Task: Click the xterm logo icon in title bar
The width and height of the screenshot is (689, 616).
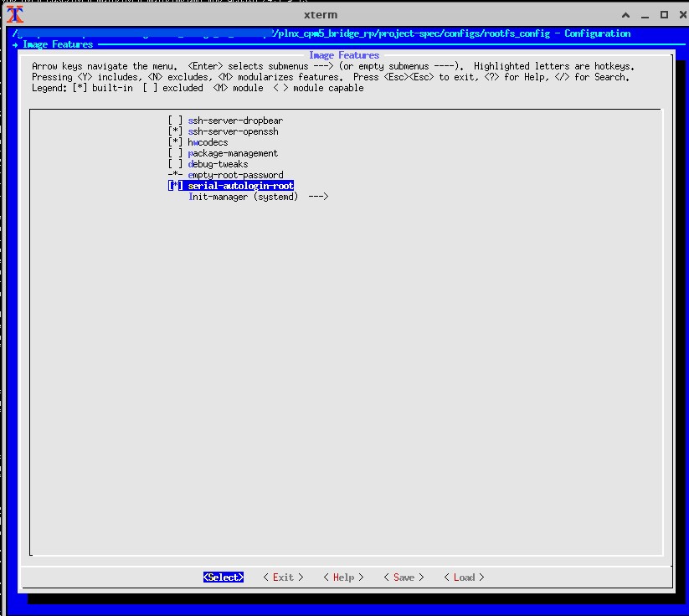Action: click(x=14, y=14)
